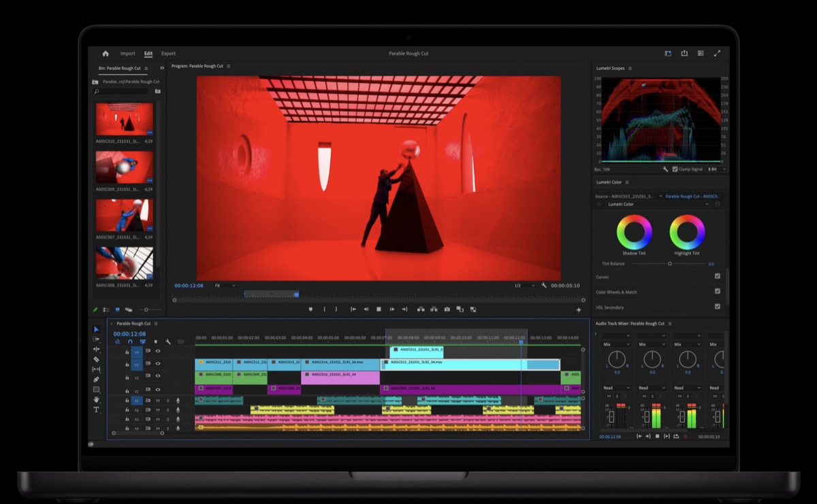Mute audio track A2

point(158,410)
